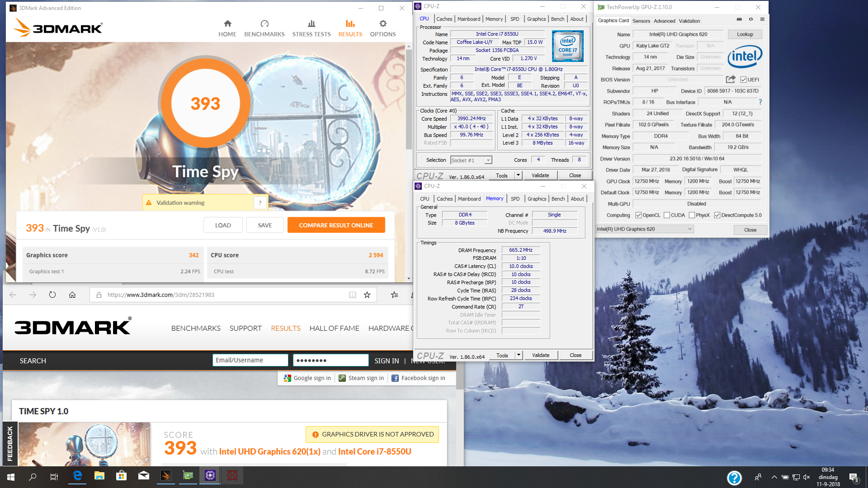Screen dimensions: 868x488
Task: Open Action Center notifications
Action: click(854, 477)
